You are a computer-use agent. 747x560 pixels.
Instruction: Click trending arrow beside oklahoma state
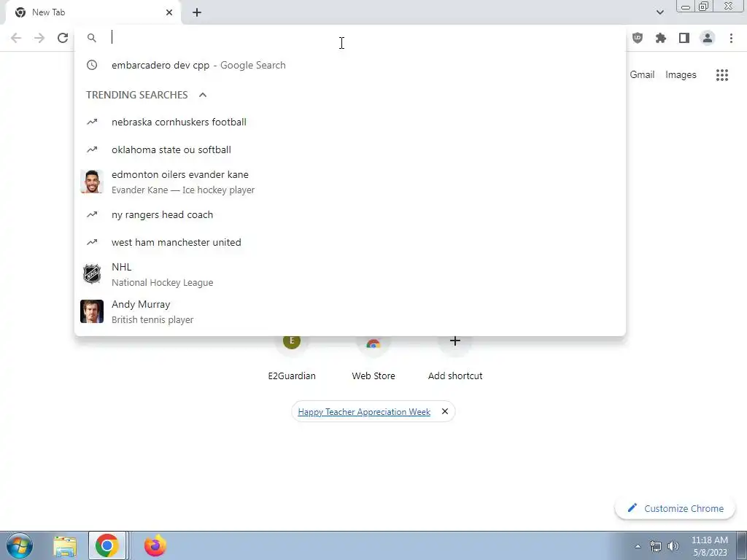point(92,149)
